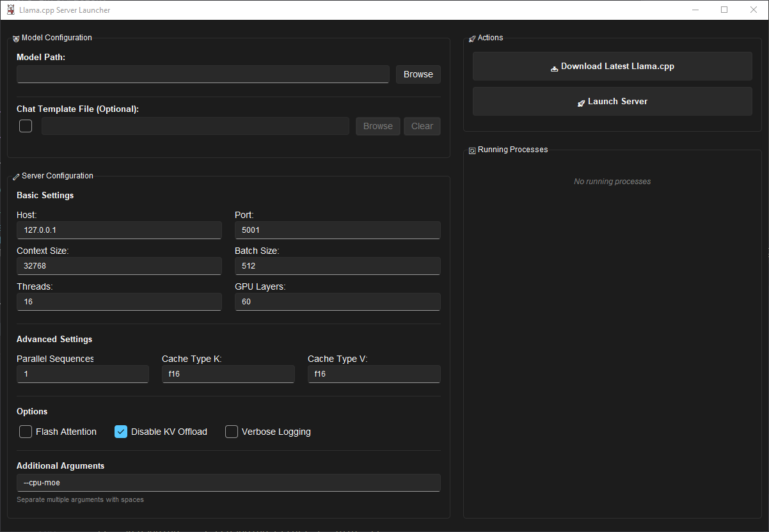
Task: Click the Cache Type V field
Action: (x=374, y=374)
